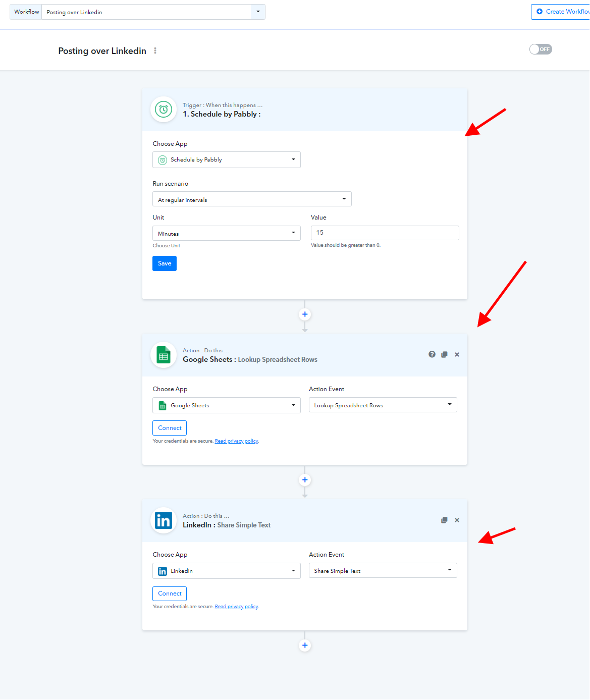Expand the Run scenario dropdown
This screenshot has height=700, width=590.
[x=252, y=199]
